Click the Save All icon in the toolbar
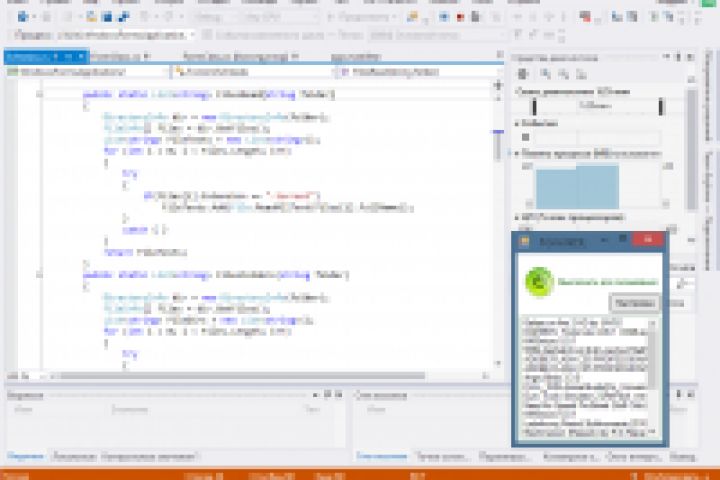Image resolution: width=720 pixels, height=480 pixels. click(124, 17)
